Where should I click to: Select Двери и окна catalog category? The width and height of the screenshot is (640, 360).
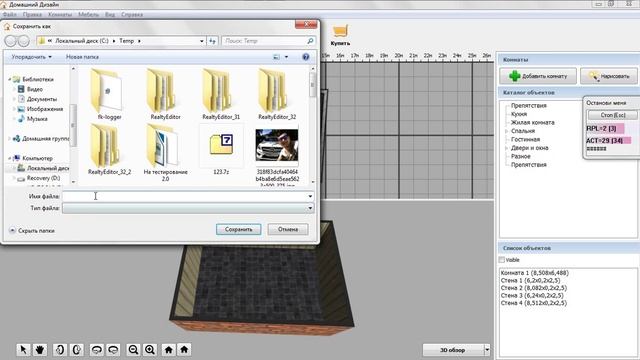pyautogui.click(x=529, y=148)
